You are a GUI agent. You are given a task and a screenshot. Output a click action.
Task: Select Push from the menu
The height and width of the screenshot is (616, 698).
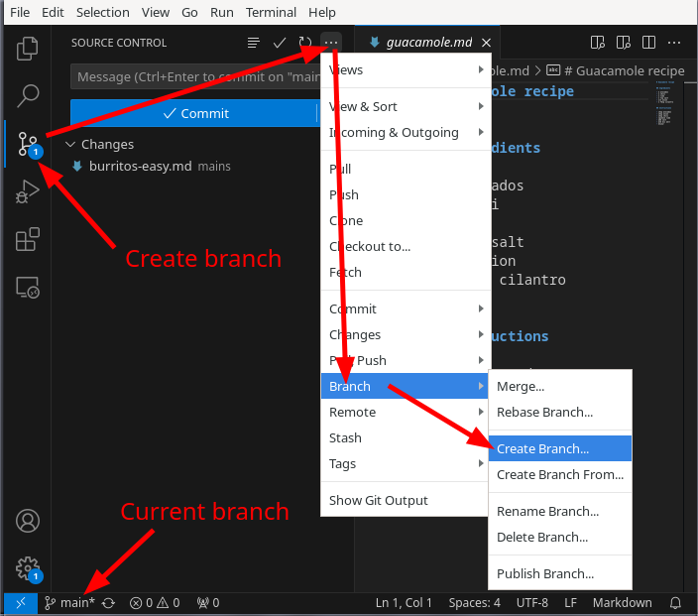[x=406, y=194]
